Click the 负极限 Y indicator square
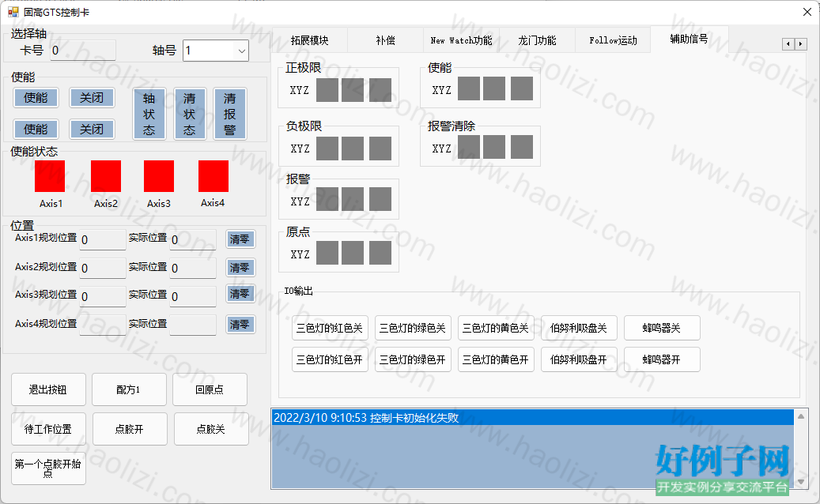The height and width of the screenshot is (504, 820). pyautogui.click(x=353, y=149)
